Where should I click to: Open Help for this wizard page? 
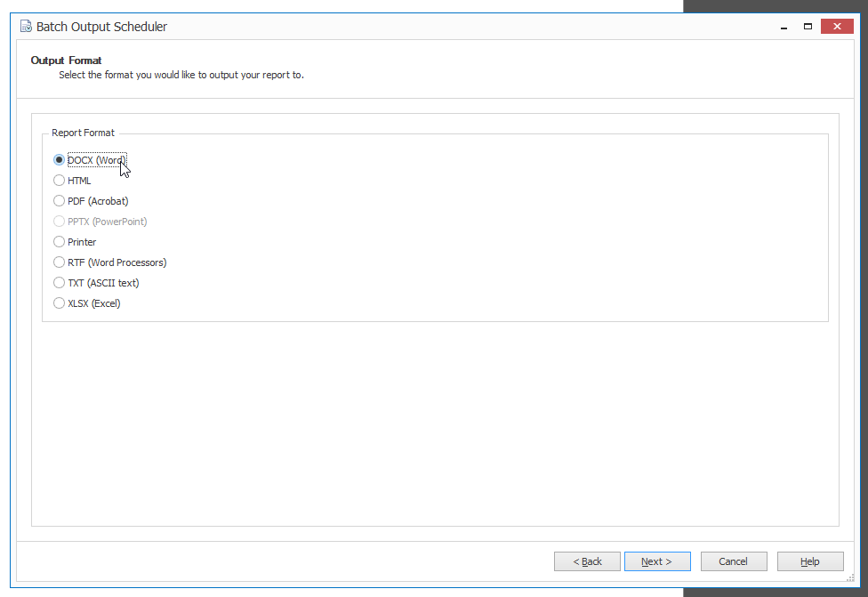coord(810,561)
